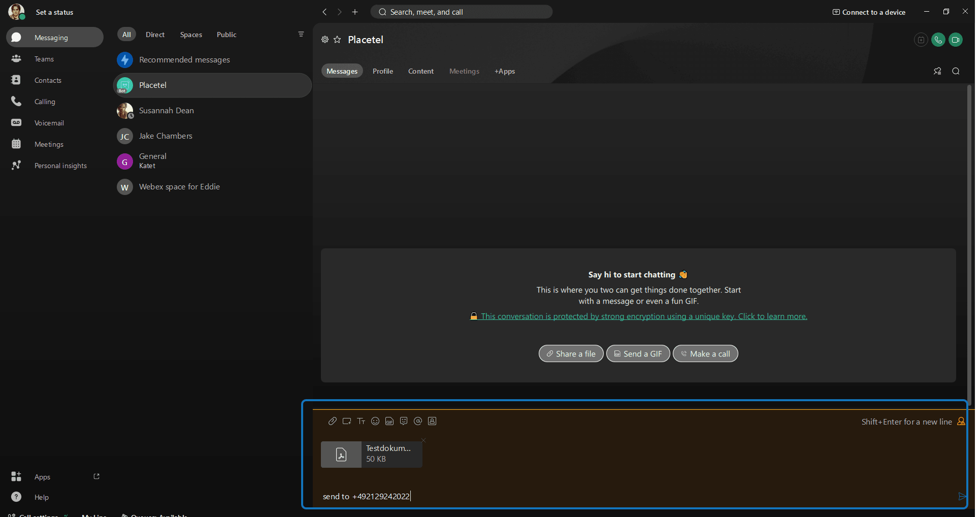
Task: Click the schedule meeting icon in header
Action: coord(921,40)
